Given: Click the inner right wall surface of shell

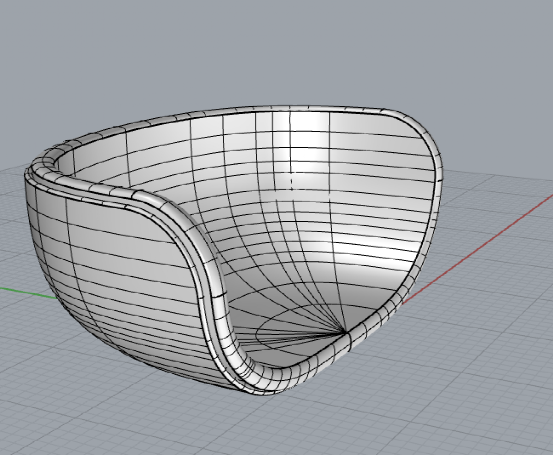Looking at the screenshot, I should 388,212.
